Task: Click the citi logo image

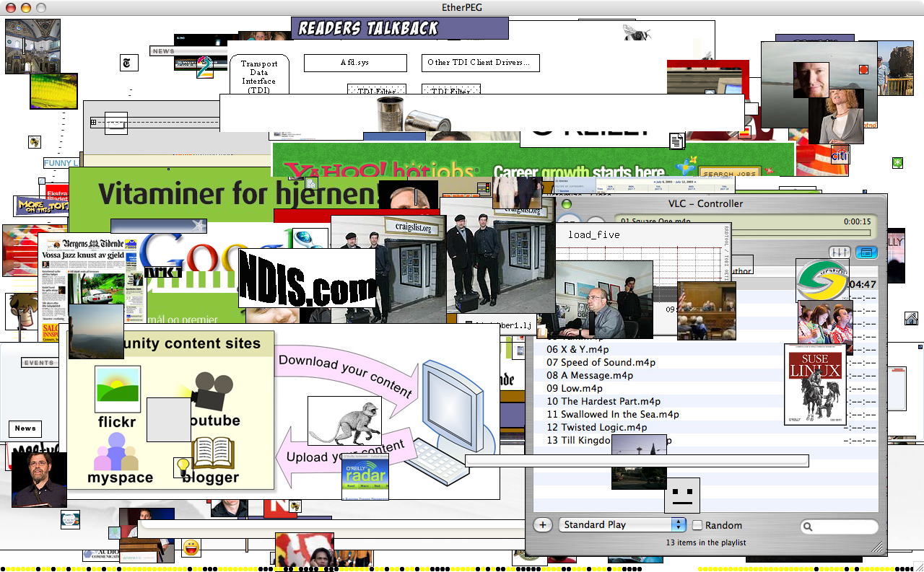Action: (840, 155)
